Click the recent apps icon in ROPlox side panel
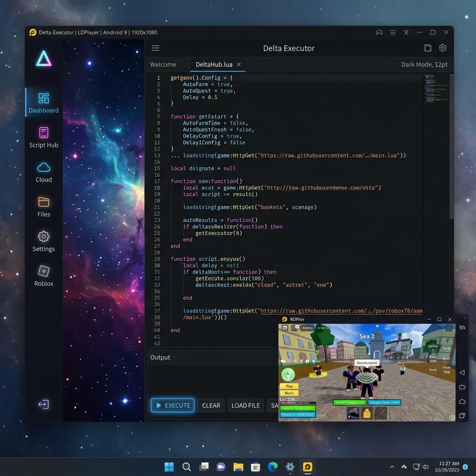 point(462,415)
